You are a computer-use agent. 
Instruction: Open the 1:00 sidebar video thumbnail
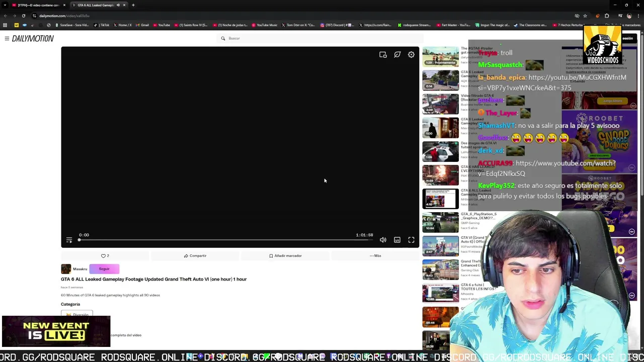[441, 127]
